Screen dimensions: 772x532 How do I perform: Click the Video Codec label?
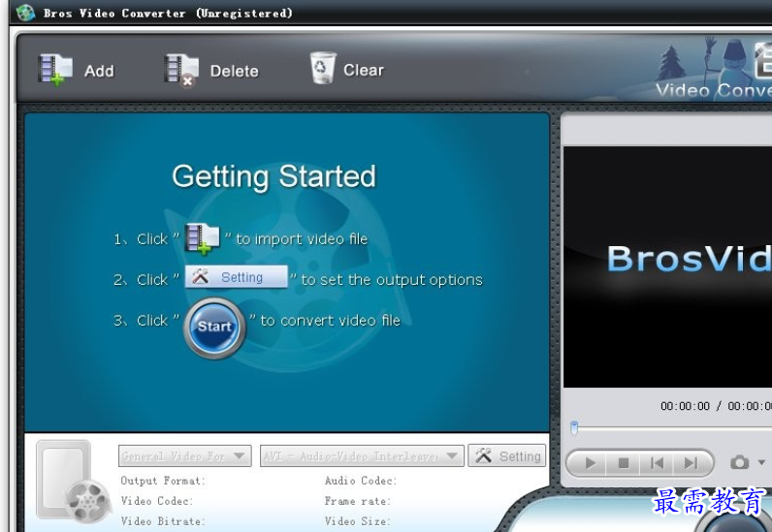pos(157,501)
